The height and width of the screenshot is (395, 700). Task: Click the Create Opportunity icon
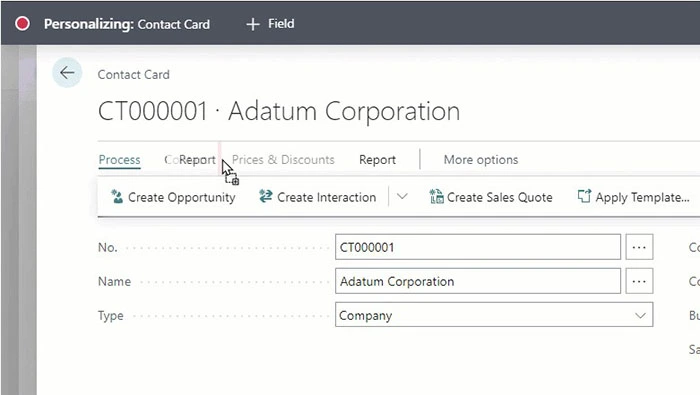[117, 197]
